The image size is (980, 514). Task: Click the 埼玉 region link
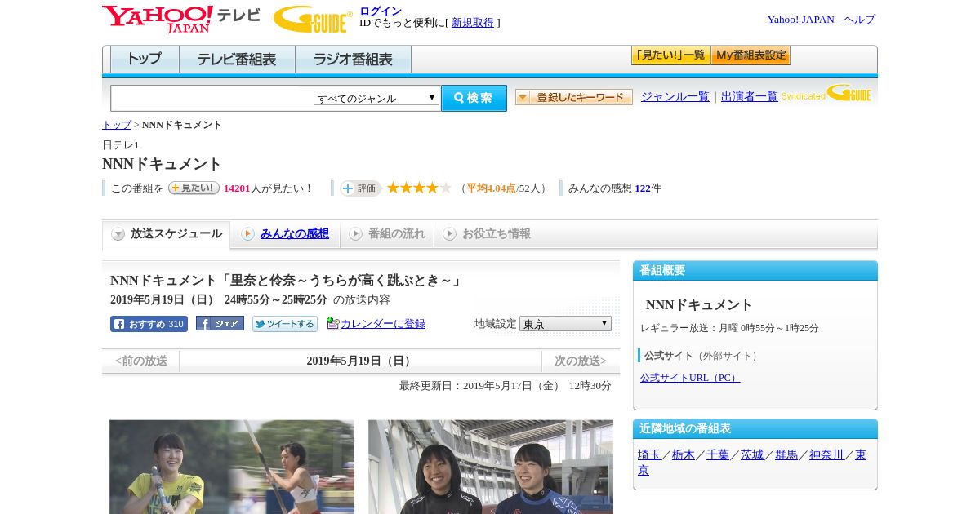coord(649,455)
